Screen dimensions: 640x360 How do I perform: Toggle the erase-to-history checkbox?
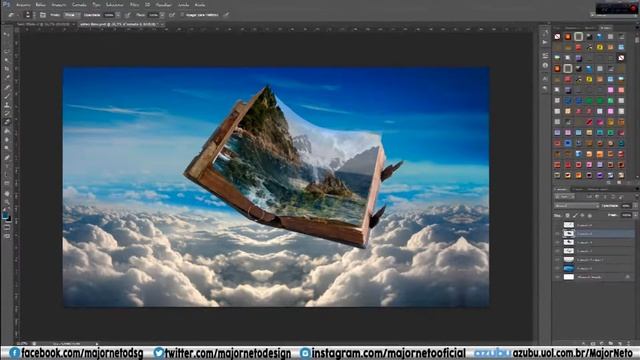(x=181, y=15)
